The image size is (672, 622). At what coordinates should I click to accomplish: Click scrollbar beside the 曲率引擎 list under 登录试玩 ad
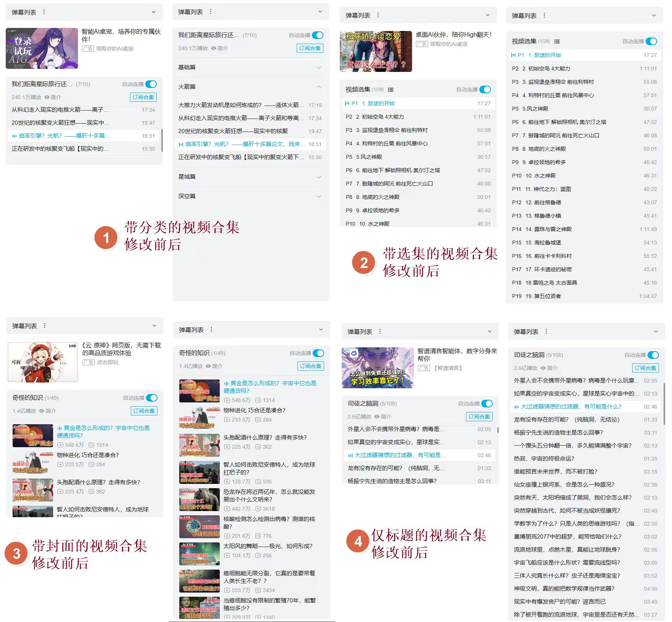click(162, 140)
